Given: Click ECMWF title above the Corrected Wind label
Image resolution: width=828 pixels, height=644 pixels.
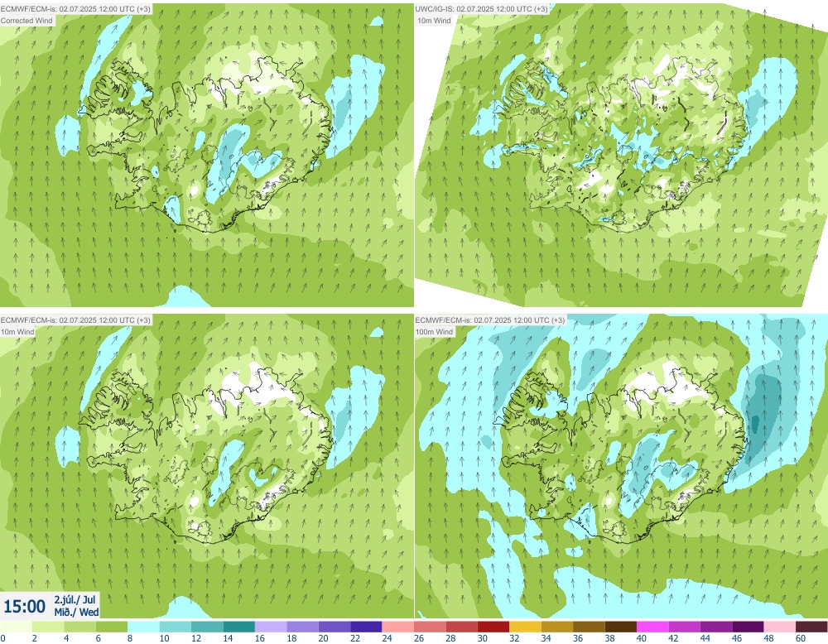Looking at the screenshot, I should tap(75, 9).
